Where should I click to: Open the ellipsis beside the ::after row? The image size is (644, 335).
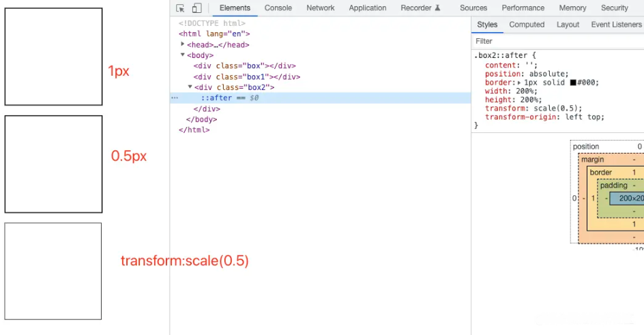tap(175, 98)
